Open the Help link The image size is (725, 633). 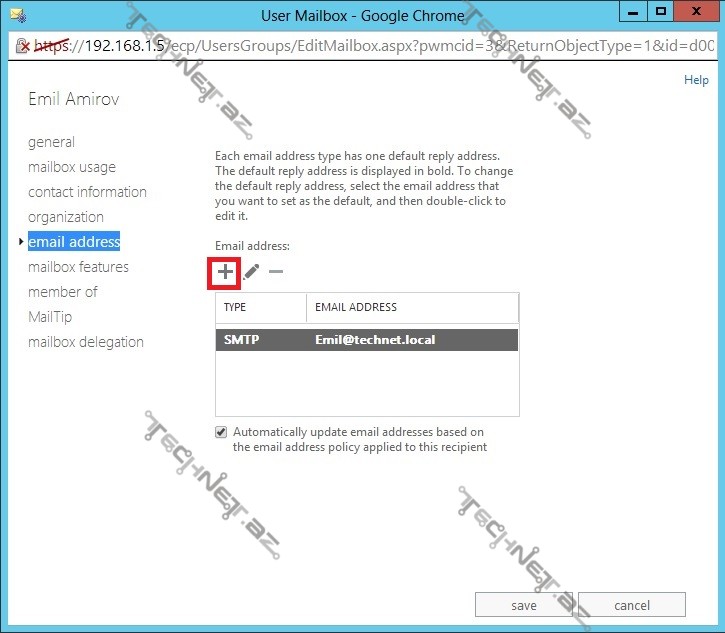click(696, 80)
